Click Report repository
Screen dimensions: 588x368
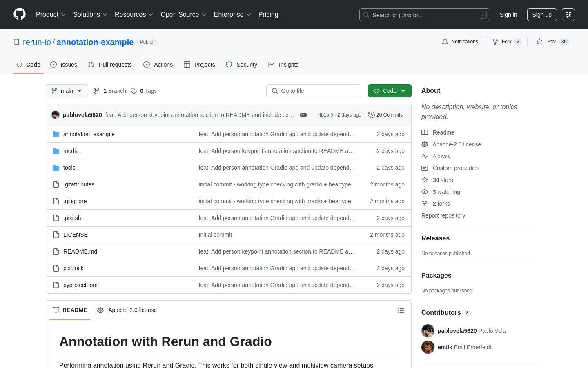pyautogui.click(x=443, y=215)
